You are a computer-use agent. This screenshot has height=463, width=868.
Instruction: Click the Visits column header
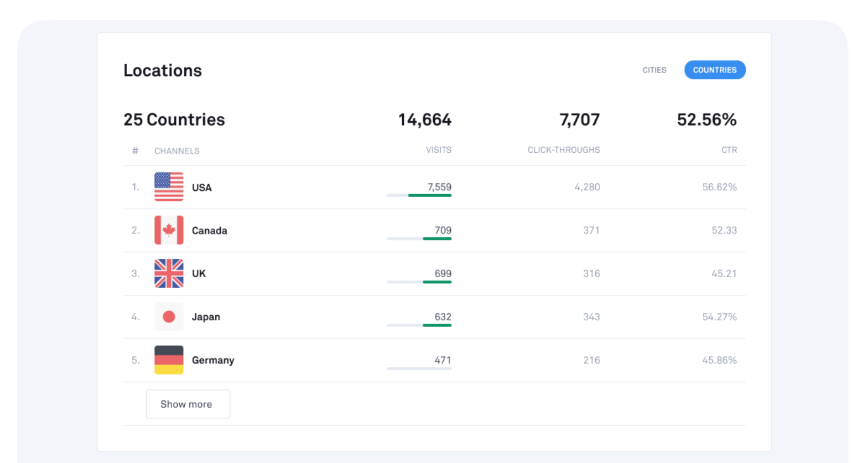point(439,150)
